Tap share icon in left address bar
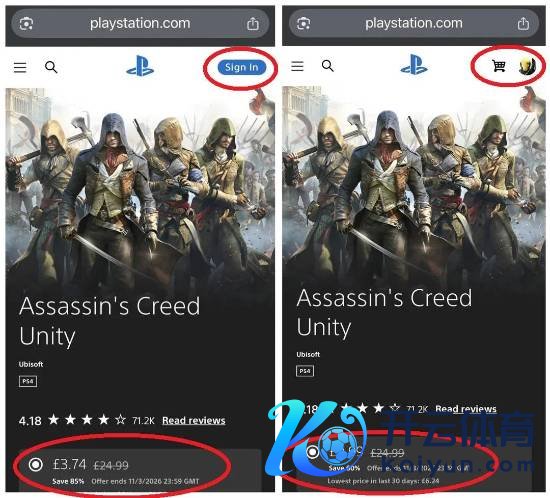The height and width of the screenshot is (498, 550). [253, 24]
